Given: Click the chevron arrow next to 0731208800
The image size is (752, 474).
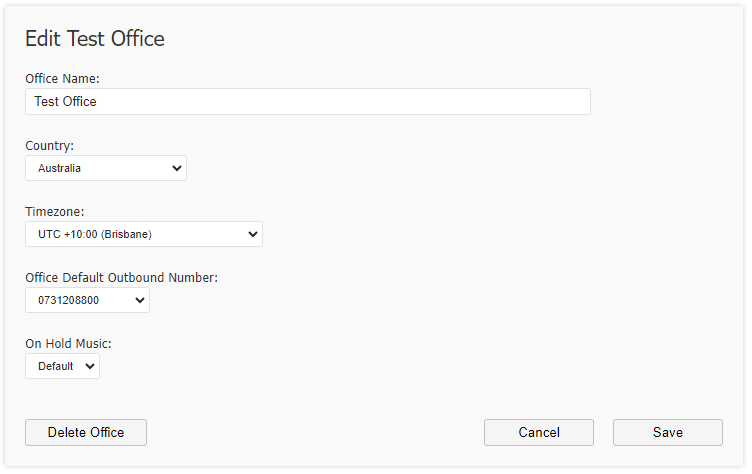Looking at the screenshot, I should pos(140,301).
